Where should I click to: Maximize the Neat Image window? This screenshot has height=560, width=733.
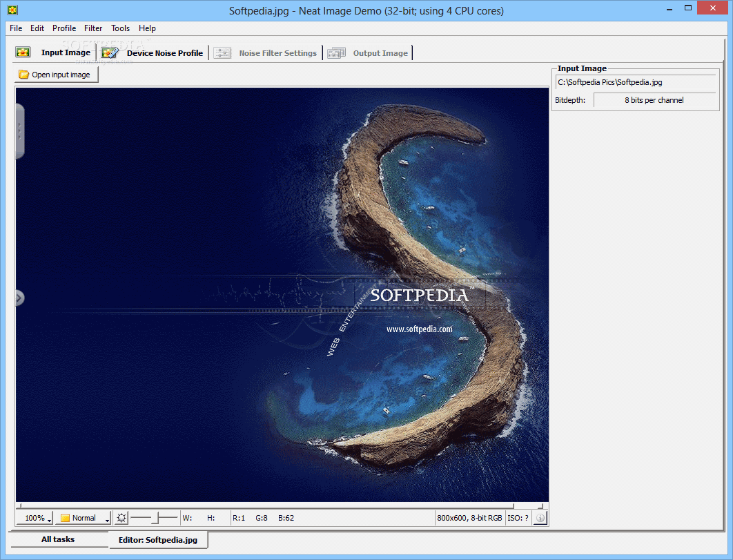(687, 8)
